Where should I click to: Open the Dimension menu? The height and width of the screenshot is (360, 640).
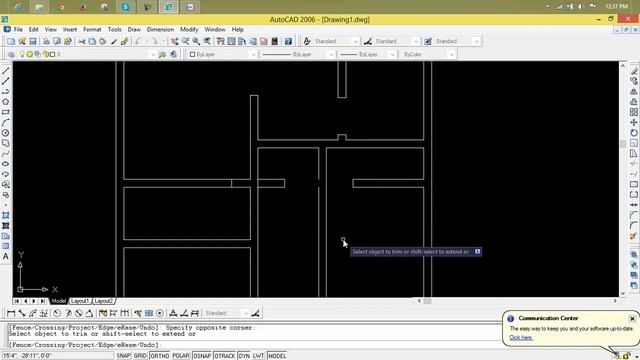160,29
